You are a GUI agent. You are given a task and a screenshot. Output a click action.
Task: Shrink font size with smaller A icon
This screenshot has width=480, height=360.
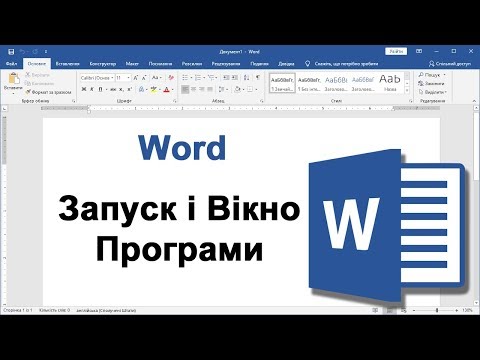point(144,78)
